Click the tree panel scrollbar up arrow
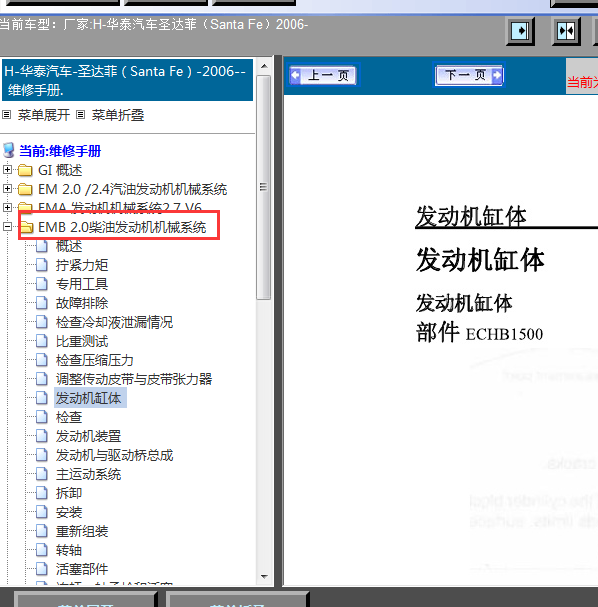The image size is (598, 607). pyautogui.click(x=264, y=66)
